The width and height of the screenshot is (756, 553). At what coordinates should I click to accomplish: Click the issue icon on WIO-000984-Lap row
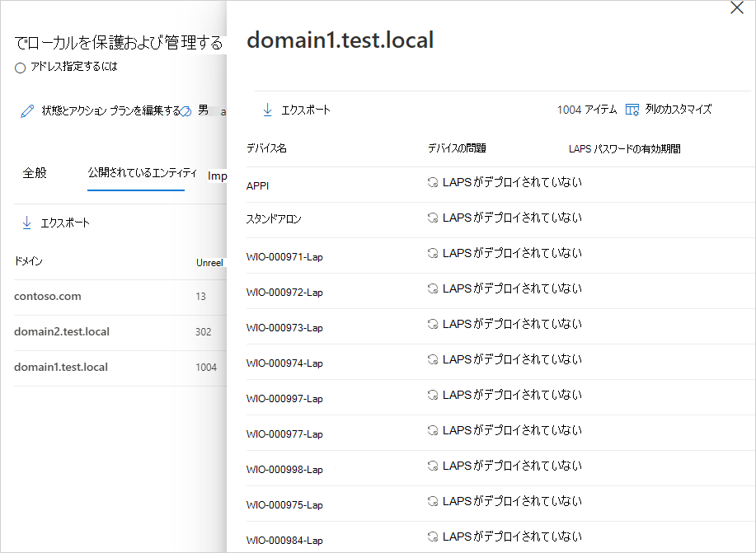[432, 537]
